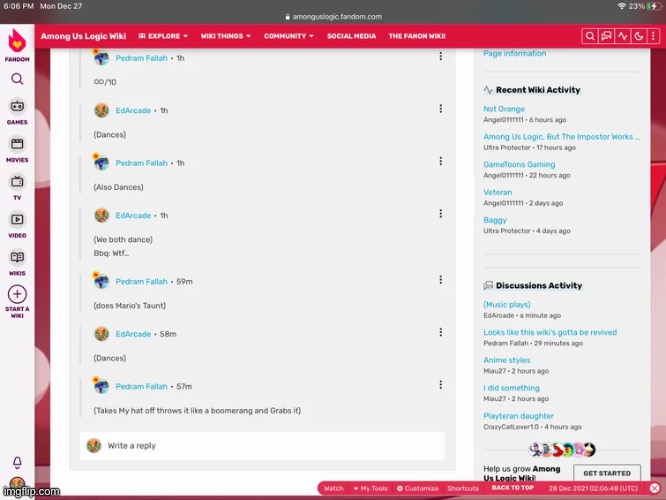Click the Write a reply field
The image size is (666, 500).
pyautogui.click(x=262, y=446)
